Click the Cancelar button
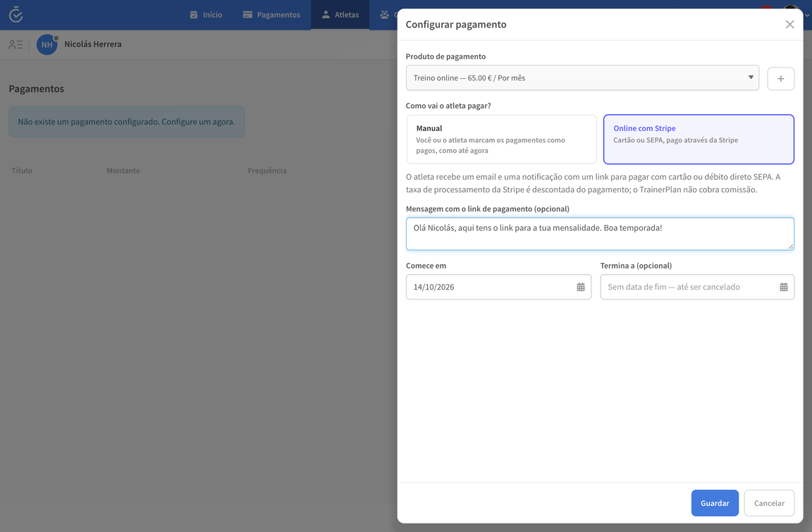 (x=769, y=503)
